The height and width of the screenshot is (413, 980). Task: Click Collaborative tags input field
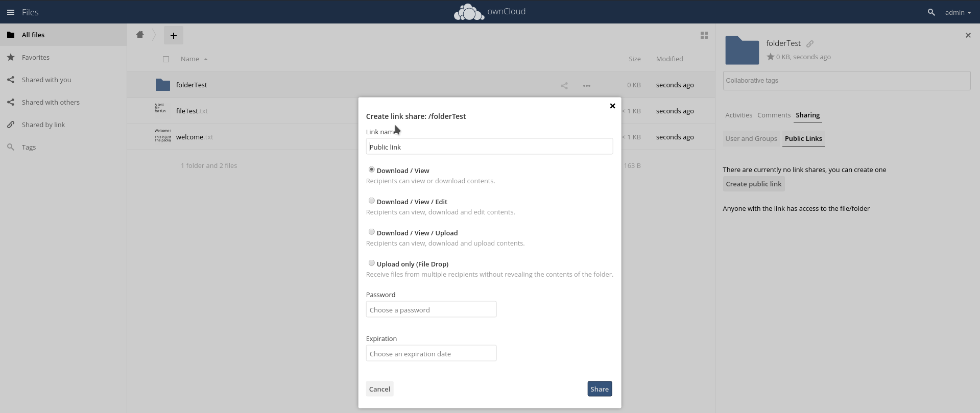click(846, 81)
